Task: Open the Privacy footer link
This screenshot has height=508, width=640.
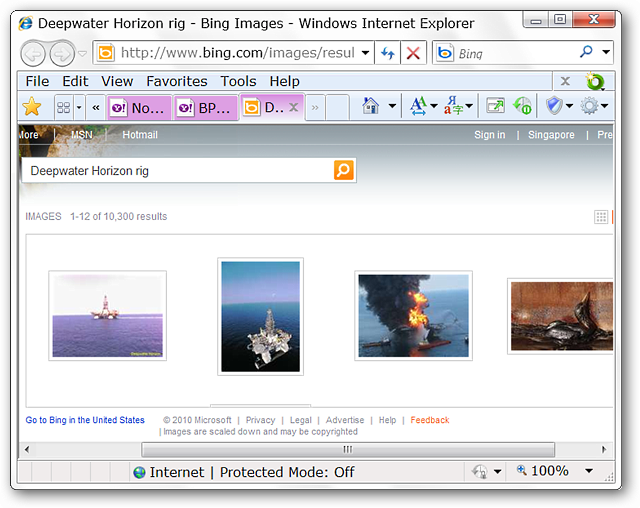Action: [260, 420]
